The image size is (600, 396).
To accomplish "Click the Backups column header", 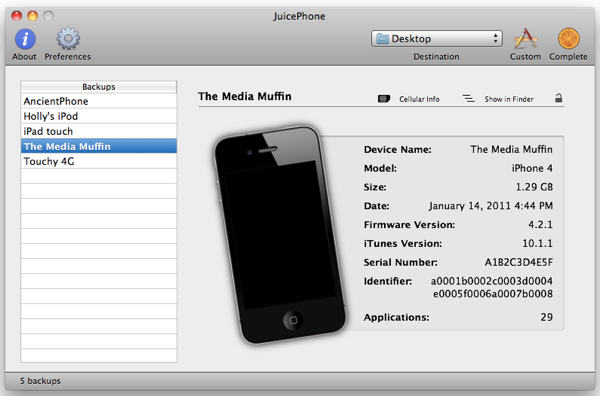I will [99, 87].
